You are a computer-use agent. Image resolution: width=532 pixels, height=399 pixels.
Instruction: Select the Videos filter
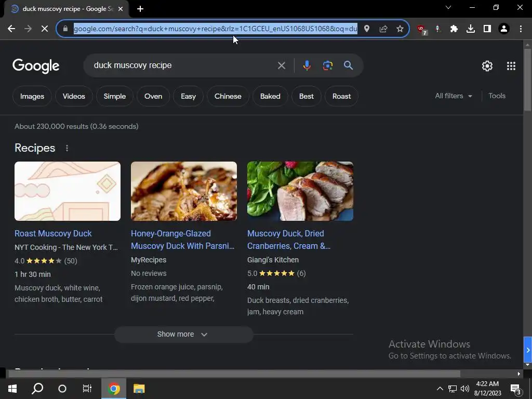74,96
